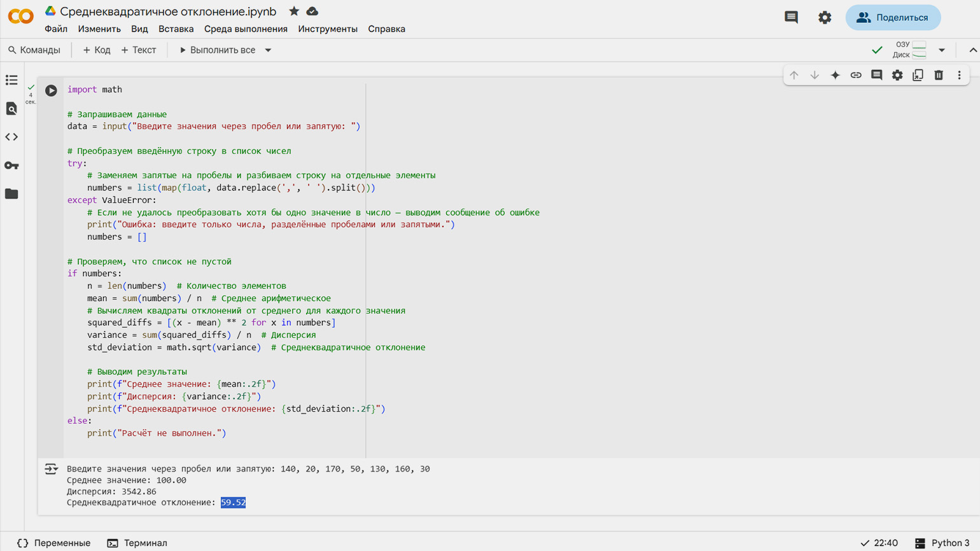Screen dimensions: 980x551
Task: Add a comment to the cell
Action: pyautogui.click(x=876, y=75)
